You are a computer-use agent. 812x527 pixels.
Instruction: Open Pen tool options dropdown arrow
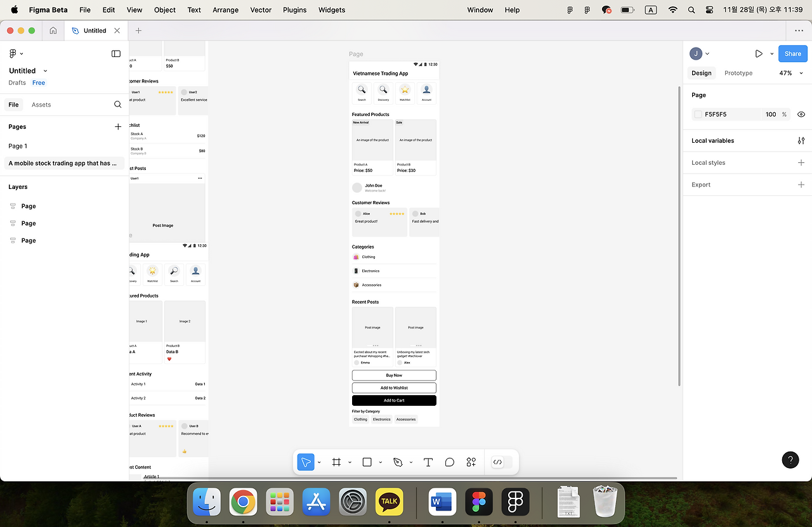point(411,462)
